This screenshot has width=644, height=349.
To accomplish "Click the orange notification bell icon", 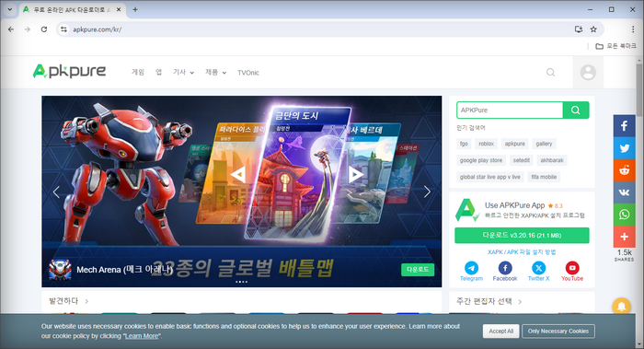I will pyautogui.click(x=621, y=307).
